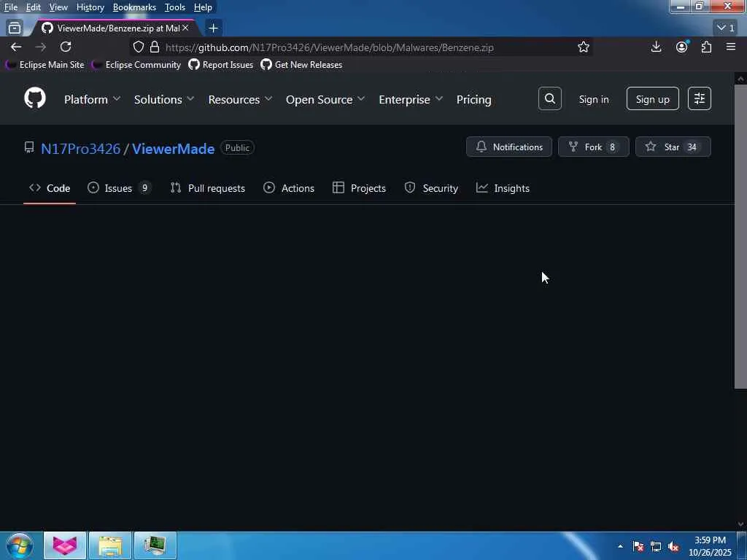
Task: Open the Help menu
Action: pyautogui.click(x=203, y=7)
